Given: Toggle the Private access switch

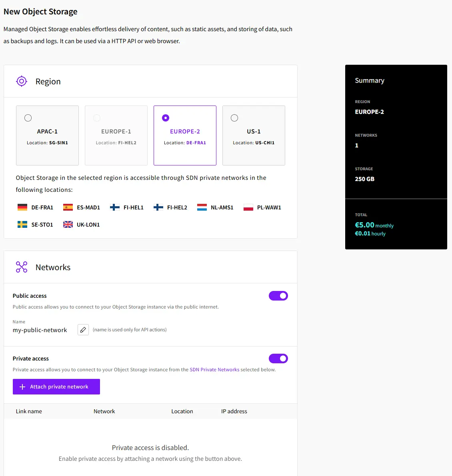Looking at the screenshot, I should (278, 358).
